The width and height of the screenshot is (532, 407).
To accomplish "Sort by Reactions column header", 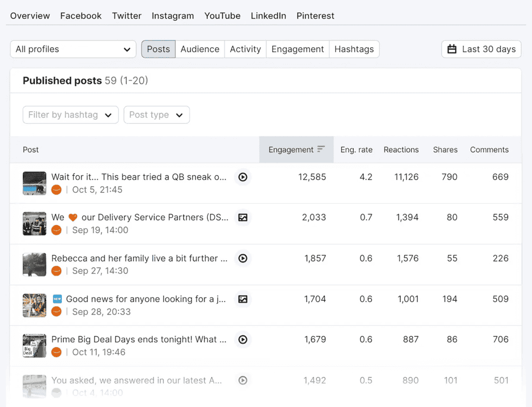I will [x=401, y=150].
